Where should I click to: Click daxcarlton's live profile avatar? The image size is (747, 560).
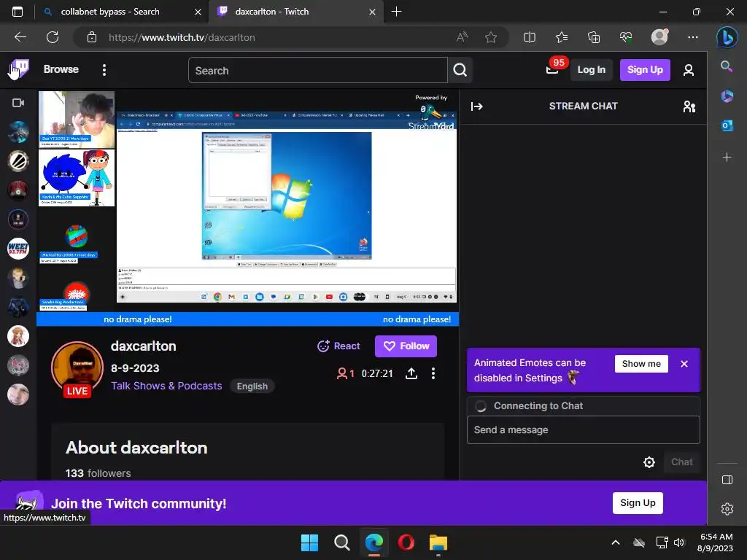(x=77, y=368)
